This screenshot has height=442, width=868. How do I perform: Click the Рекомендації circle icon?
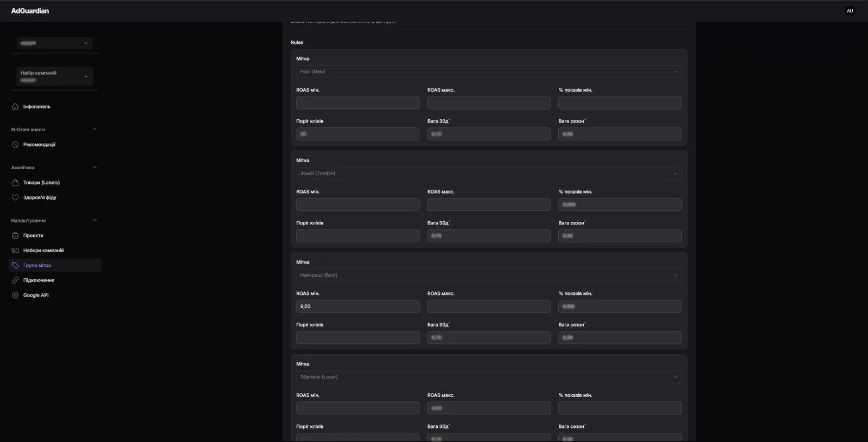click(15, 145)
